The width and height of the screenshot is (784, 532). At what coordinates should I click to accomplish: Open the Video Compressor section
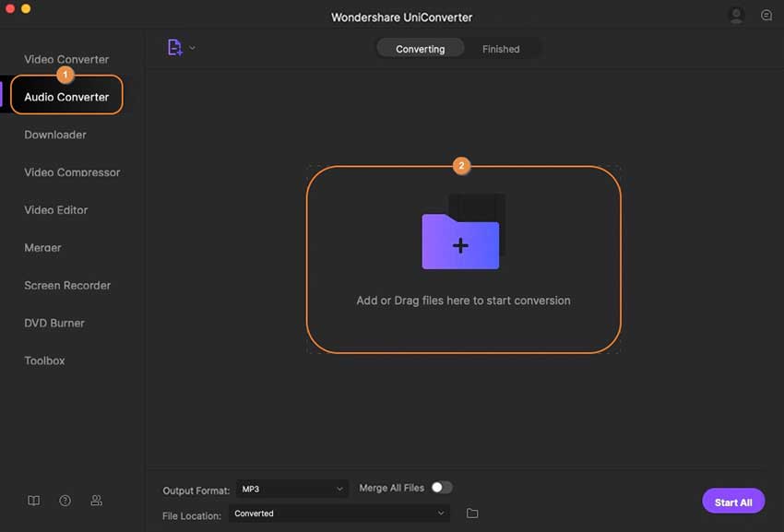[72, 172]
